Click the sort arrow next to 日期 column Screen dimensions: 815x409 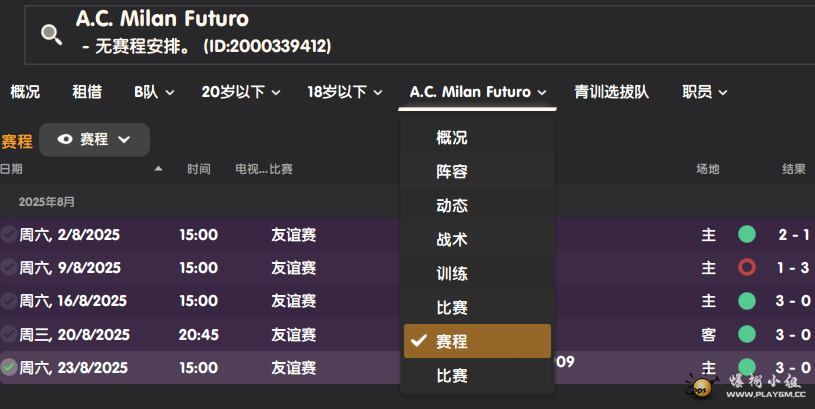tap(158, 169)
